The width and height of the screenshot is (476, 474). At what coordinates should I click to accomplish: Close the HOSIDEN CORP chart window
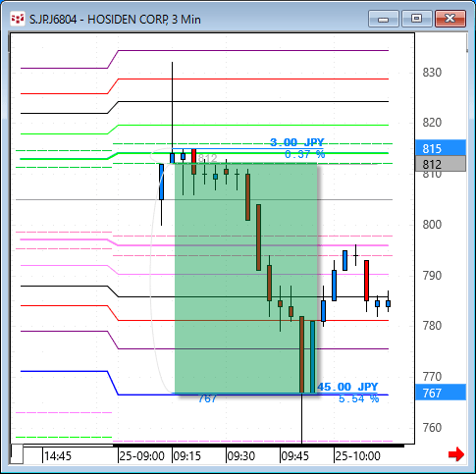pos(450,19)
